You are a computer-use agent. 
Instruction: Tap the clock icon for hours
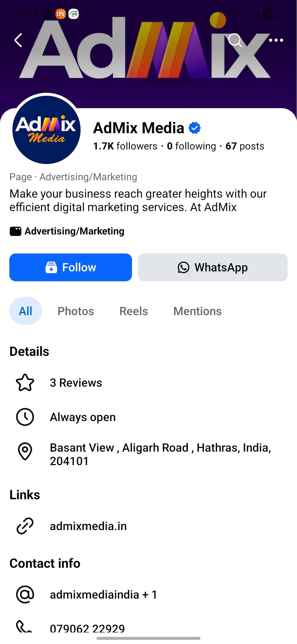[25, 417]
